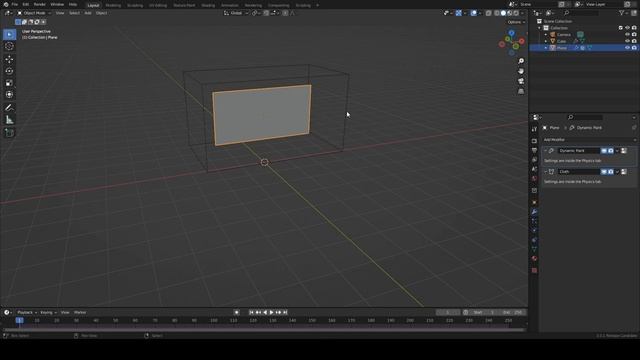
Task: Toggle Dynamic Paint modifier viewport display
Action: tap(604, 151)
